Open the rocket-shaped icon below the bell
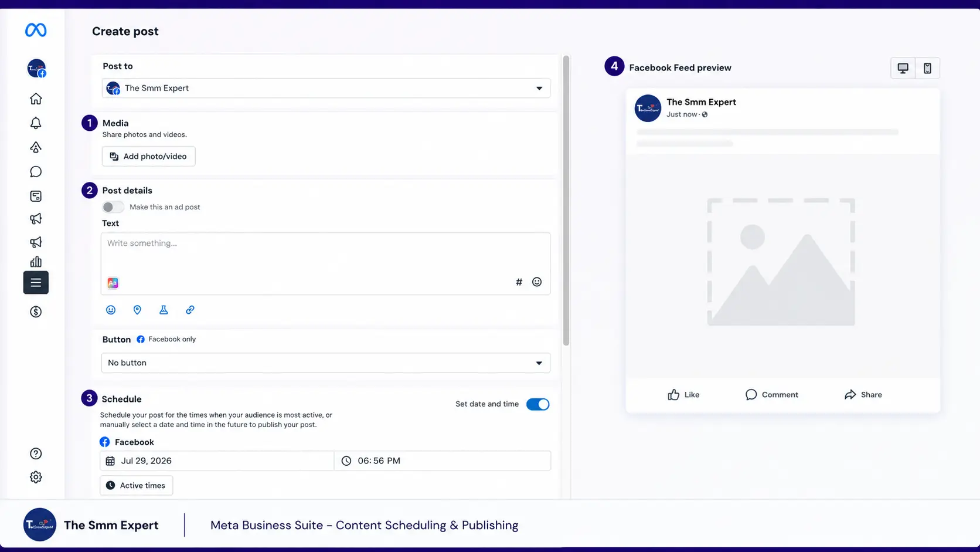Viewport: 980px width, 552px height. (x=36, y=147)
